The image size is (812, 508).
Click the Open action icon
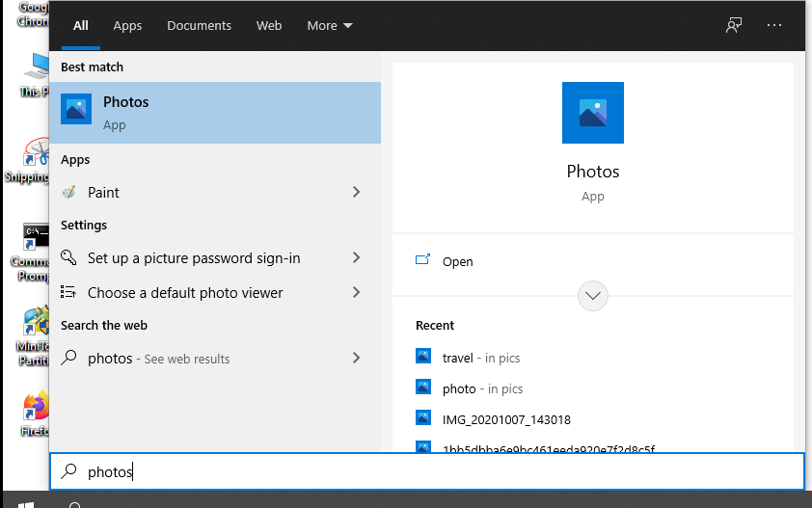tap(422, 260)
